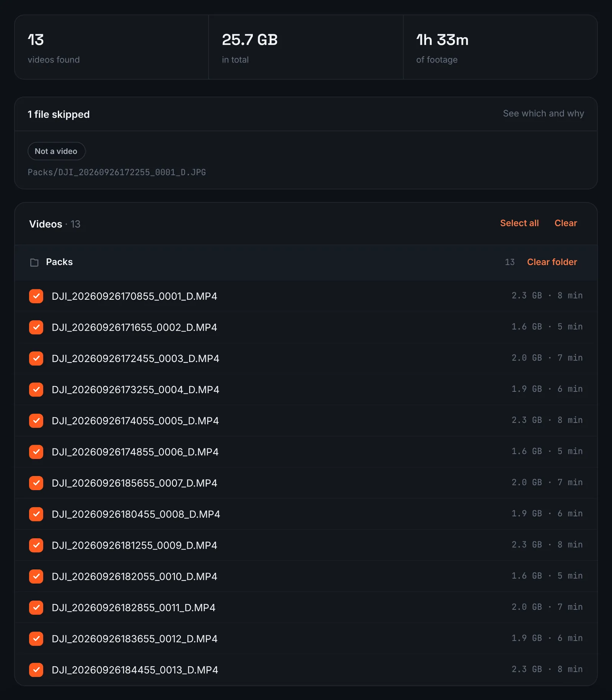Click filename DJI_20260926185655_0007_D.MP4

[x=134, y=483]
